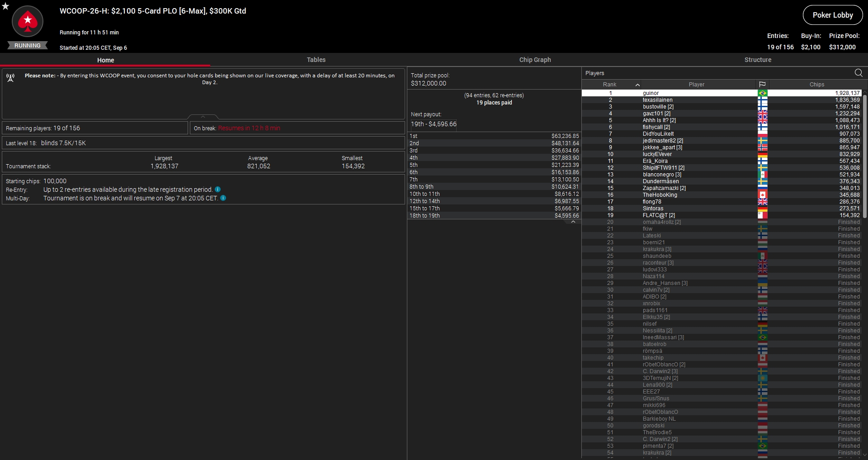
Task: Select the Home tab
Action: click(x=105, y=60)
